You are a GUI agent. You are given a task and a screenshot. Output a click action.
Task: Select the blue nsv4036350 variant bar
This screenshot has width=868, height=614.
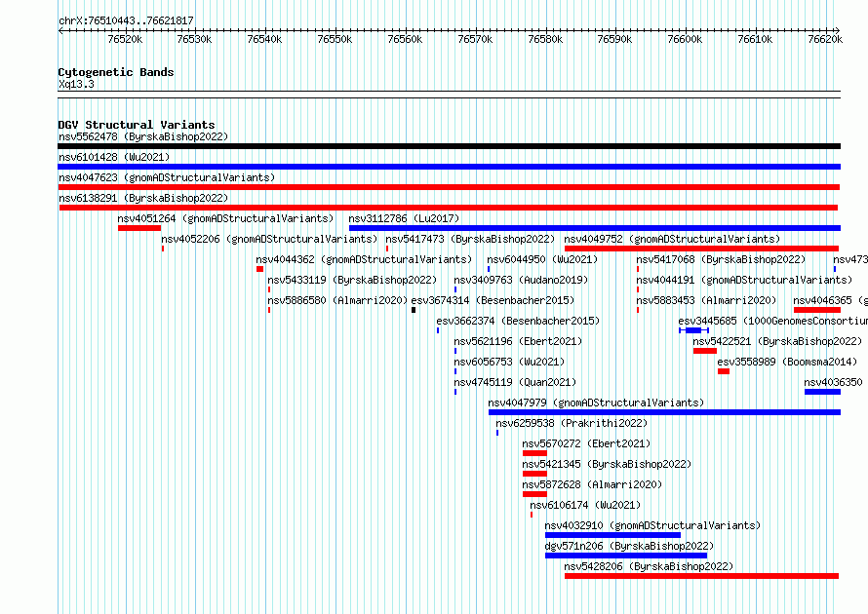pyautogui.click(x=822, y=392)
